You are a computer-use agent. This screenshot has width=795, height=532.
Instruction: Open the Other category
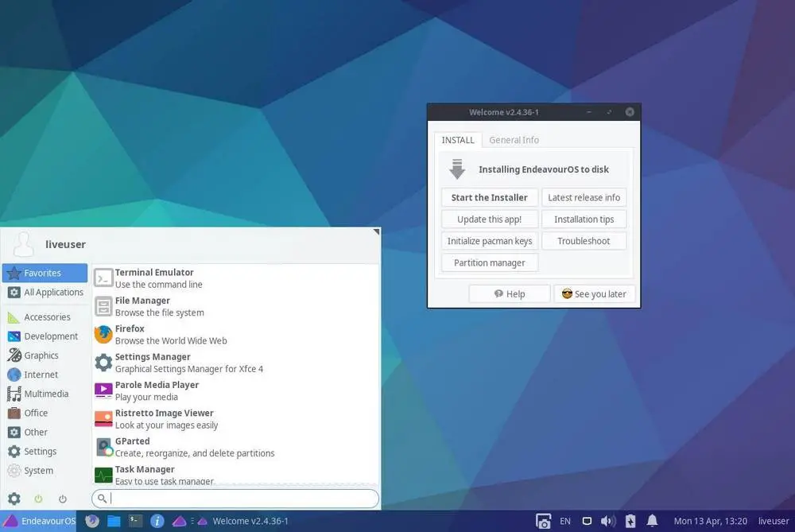[x=45, y=432]
